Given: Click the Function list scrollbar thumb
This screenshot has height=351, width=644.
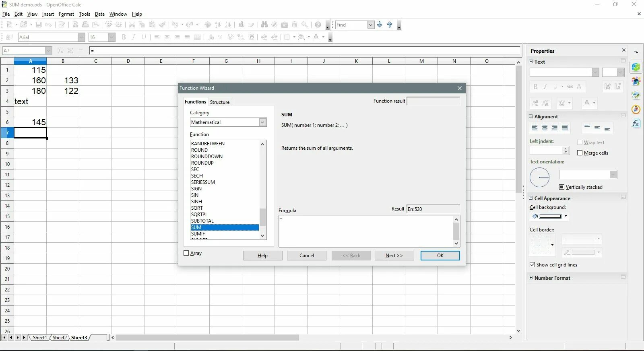Looking at the screenshot, I should pyautogui.click(x=263, y=217).
